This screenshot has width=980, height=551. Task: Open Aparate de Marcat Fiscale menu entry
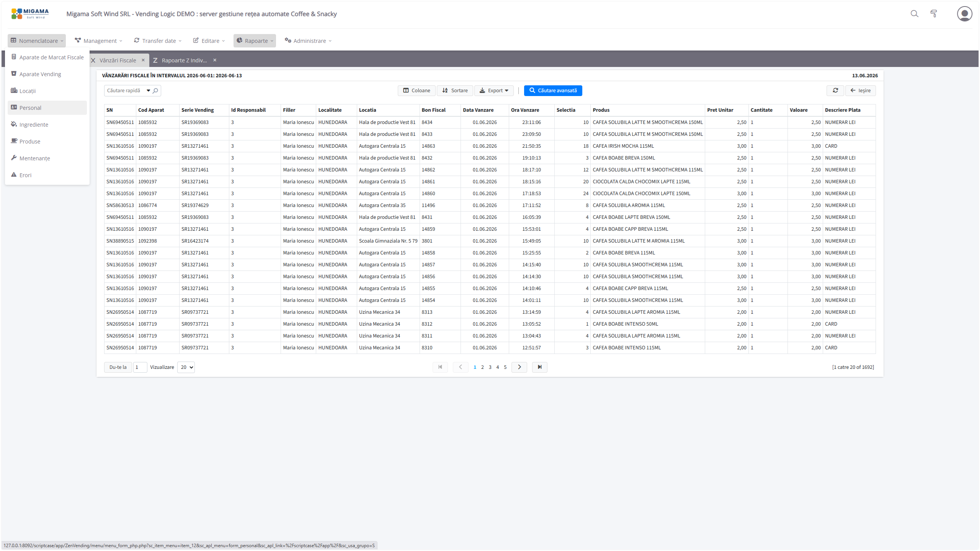(x=47, y=57)
